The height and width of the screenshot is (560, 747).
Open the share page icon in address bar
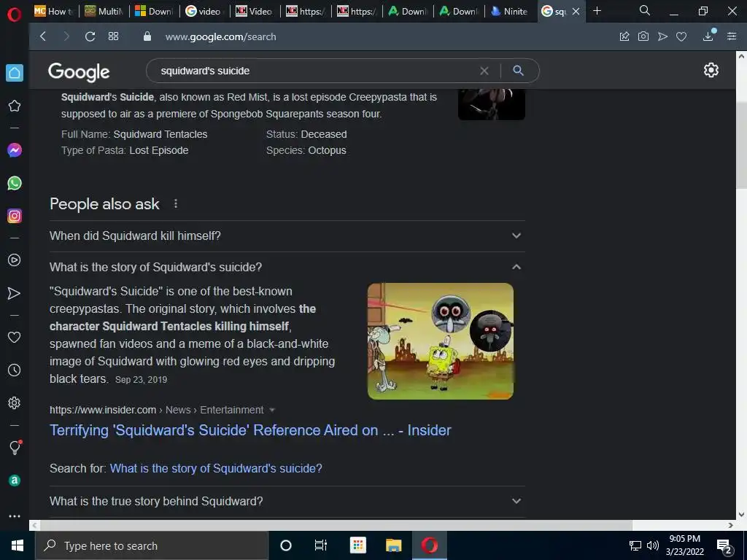pyautogui.click(x=624, y=36)
